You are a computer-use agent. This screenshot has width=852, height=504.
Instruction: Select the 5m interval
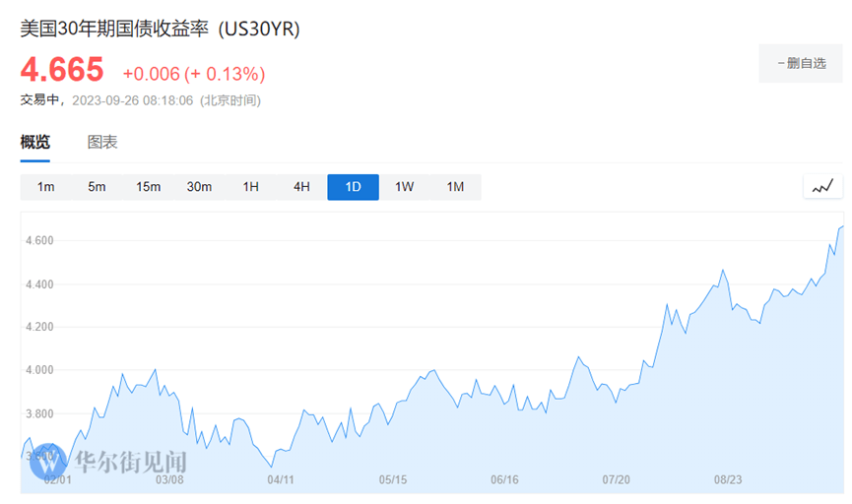point(97,187)
